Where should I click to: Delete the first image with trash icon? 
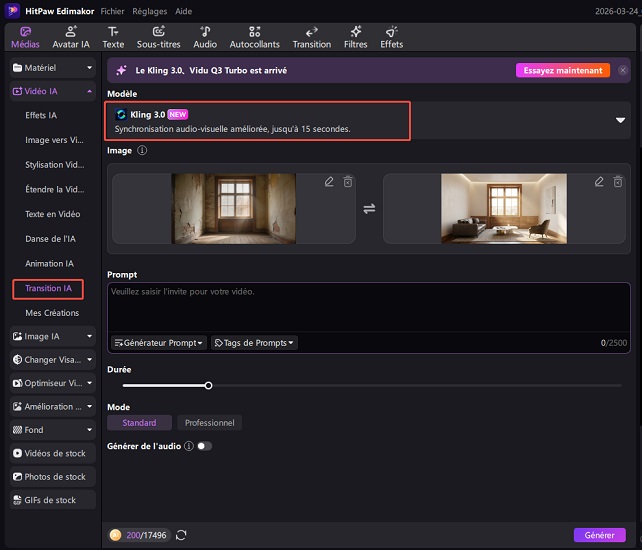point(348,181)
